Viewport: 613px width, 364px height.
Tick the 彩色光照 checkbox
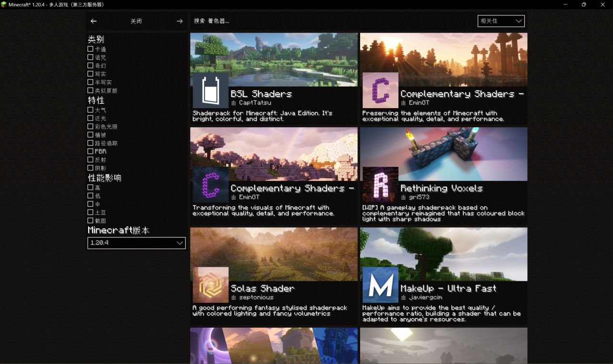tap(91, 126)
